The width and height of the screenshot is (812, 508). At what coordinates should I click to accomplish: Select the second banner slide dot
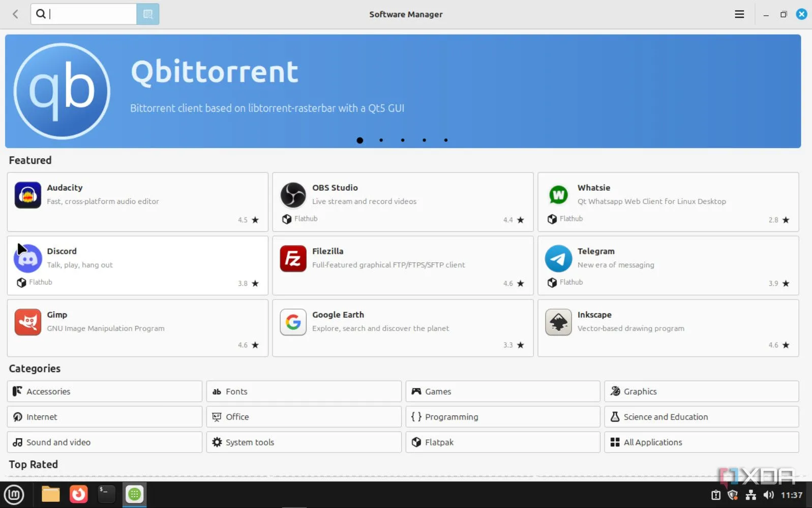pyautogui.click(x=381, y=140)
